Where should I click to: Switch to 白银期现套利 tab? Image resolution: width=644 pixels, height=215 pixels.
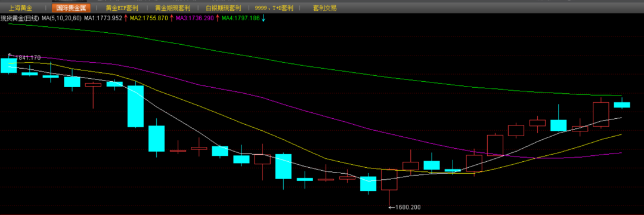[x=224, y=8]
